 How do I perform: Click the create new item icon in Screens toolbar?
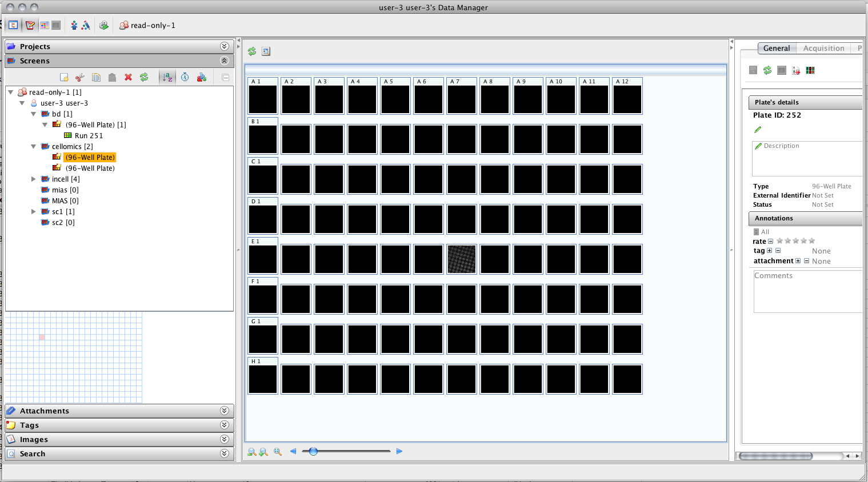coord(64,77)
